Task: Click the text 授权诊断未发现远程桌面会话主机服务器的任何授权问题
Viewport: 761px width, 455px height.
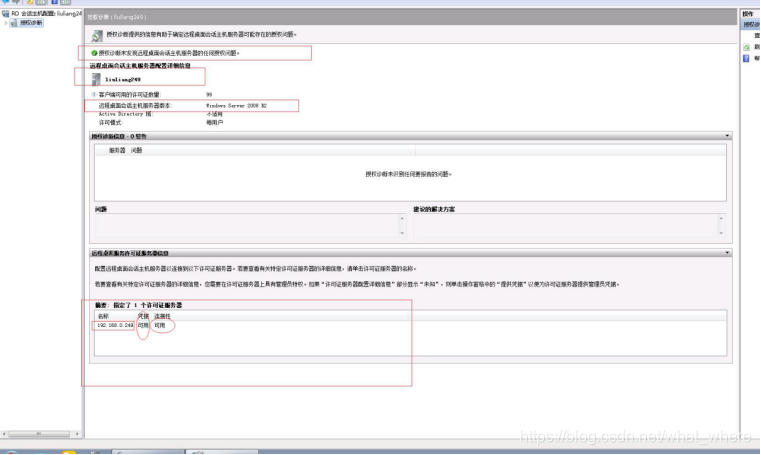Action: (x=169, y=53)
